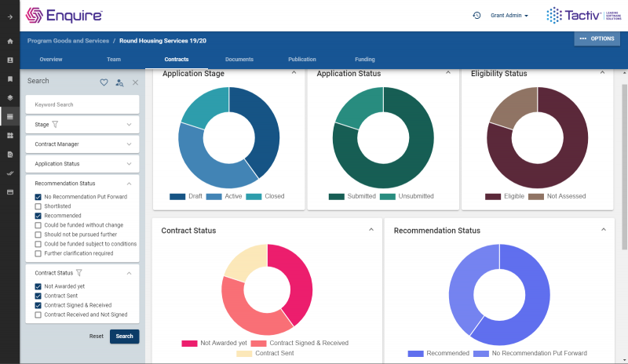The width and height of the screenshot is (628, 364).
Task: Check the Shortlisted checkbox
Action: [38, 206]
